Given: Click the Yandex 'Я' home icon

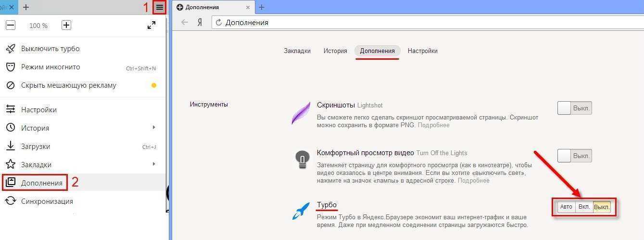Looking at the screenshot, I should (200, 23).
